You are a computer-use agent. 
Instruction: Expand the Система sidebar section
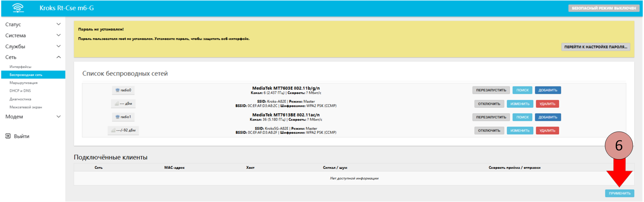33,36
